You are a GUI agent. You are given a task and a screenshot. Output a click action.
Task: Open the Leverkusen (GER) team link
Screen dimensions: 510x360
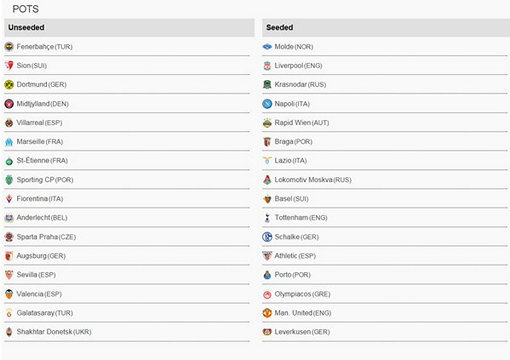point(302,332)
